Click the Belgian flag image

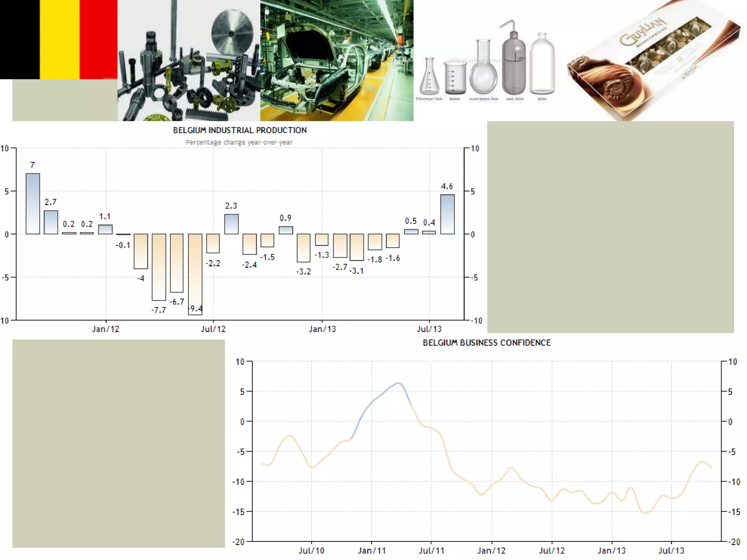pos(58,39)
